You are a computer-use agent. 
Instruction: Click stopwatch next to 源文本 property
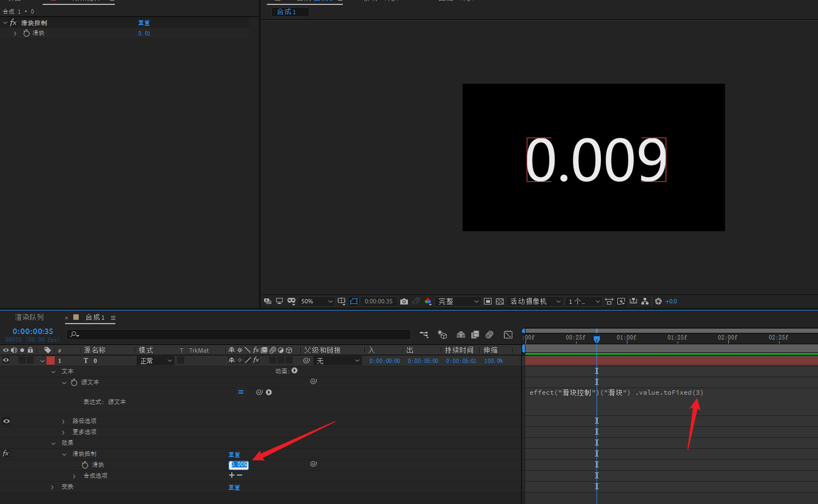click(74, 382)
